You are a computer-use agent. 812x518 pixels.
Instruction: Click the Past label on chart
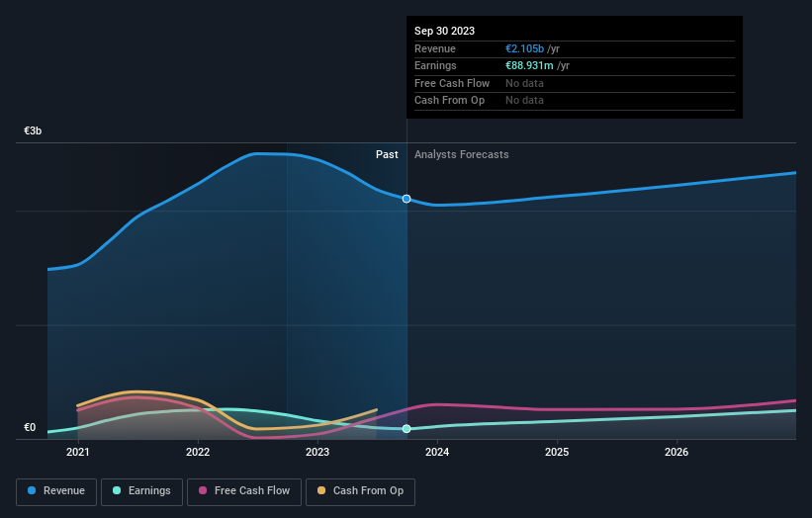pos(387,154)
